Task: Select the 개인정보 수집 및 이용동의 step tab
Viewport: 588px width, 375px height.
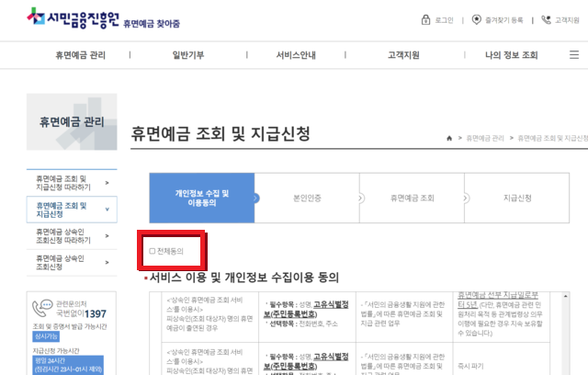Action: click(202, 198)
